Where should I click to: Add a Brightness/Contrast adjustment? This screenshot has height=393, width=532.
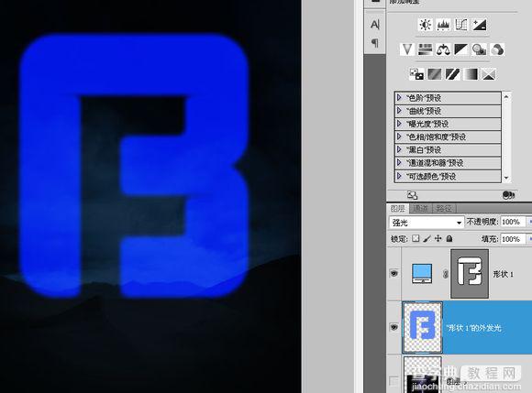(x=425, y=25)
